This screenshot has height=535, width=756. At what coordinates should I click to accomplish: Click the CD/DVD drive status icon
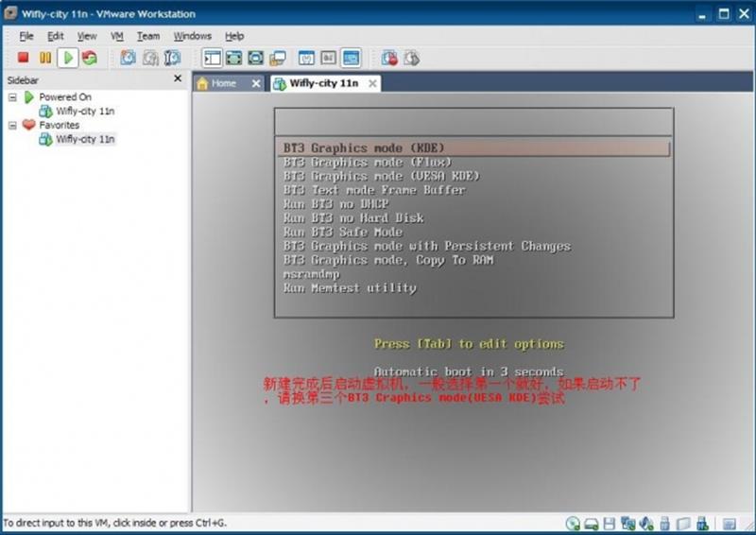coord(573,524)
